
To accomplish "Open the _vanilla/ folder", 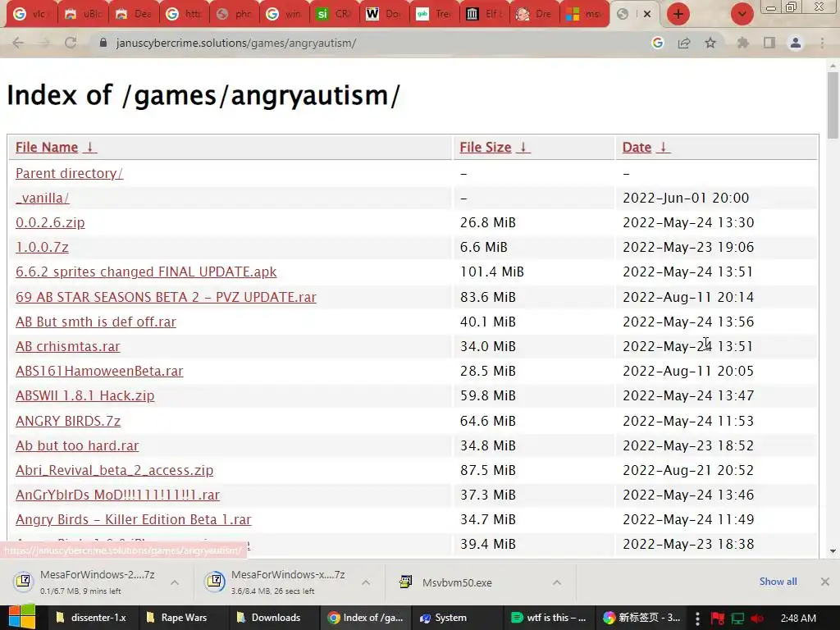I will click(x=43, y=199).
